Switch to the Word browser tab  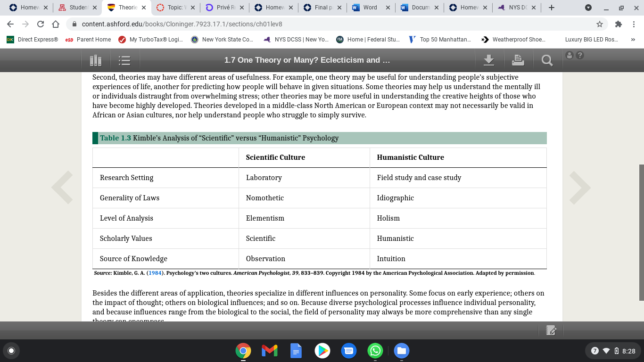click(x=371, y=8)
